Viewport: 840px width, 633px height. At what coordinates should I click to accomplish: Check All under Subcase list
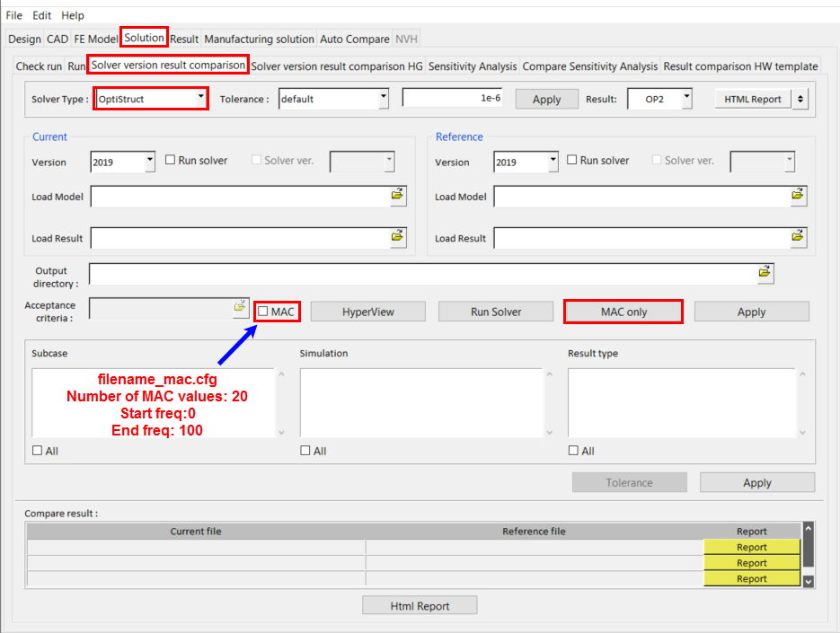pos(37,451)
